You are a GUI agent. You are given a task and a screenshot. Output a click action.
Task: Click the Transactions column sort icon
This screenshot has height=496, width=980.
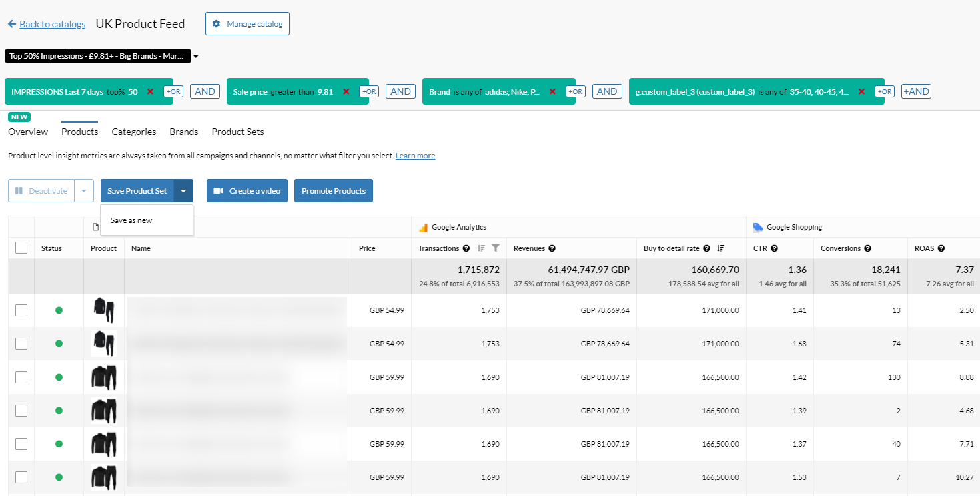481,248
